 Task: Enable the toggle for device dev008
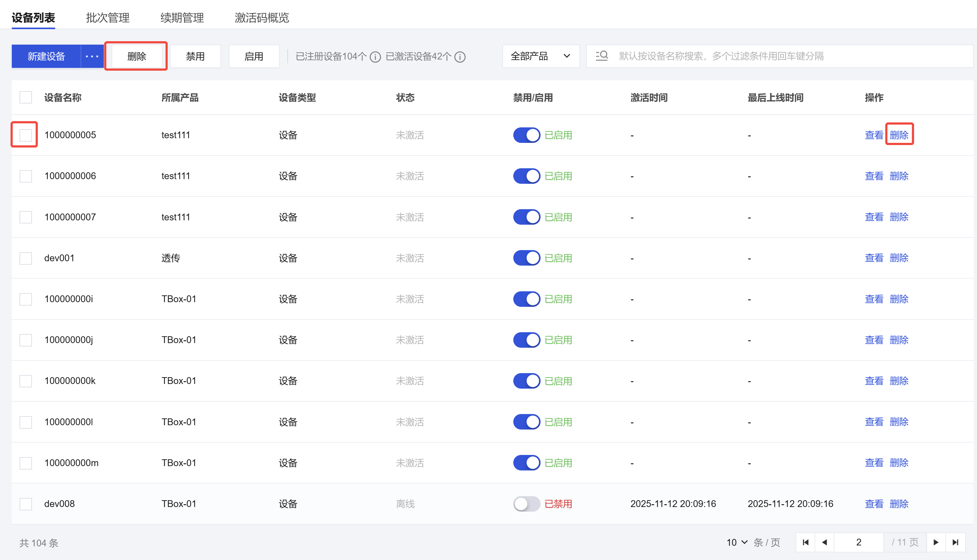(x=526, y=504)
